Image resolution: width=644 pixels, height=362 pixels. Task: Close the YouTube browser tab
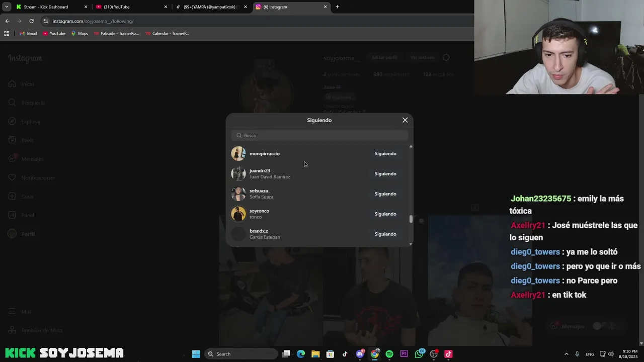pos(166,7)
